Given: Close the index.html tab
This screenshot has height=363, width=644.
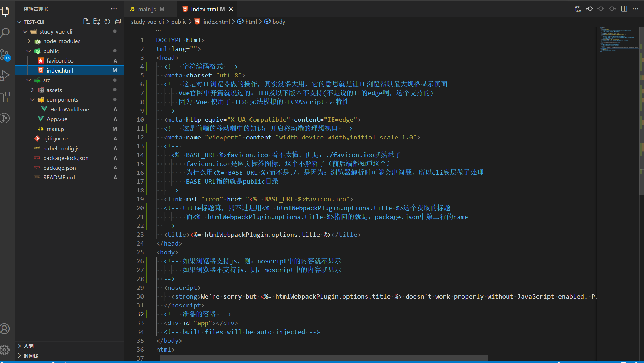Looking at the screenshot, I should point(231,9).
